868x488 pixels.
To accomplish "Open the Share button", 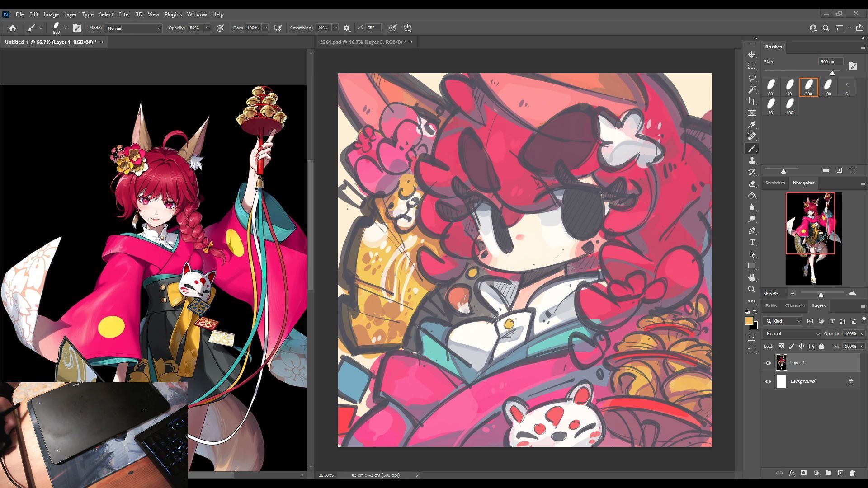I will coord(859,28).
